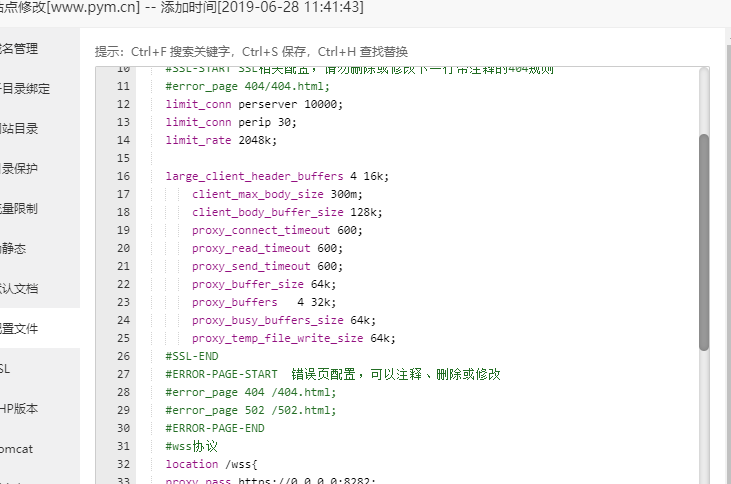This screenshot has width=731, height=484.
Task: Click line number 26 in gutter
Action: (123, 356)
